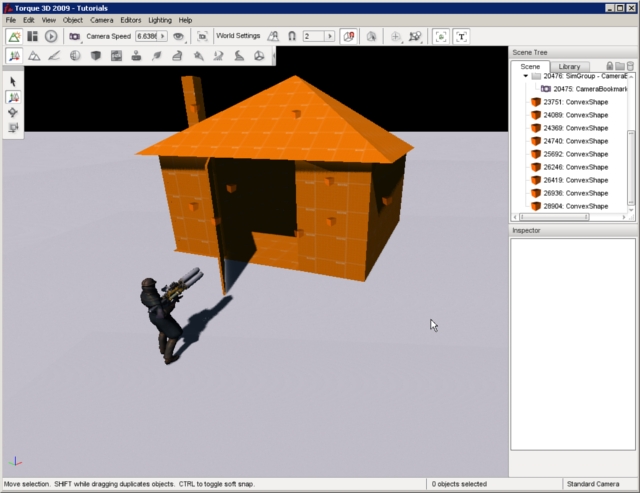Image resolution: width=640 pixels, height=493 pixels.
Task: Toggle the lock selection icon in Scene Tree
Action: tap(609, 66)
